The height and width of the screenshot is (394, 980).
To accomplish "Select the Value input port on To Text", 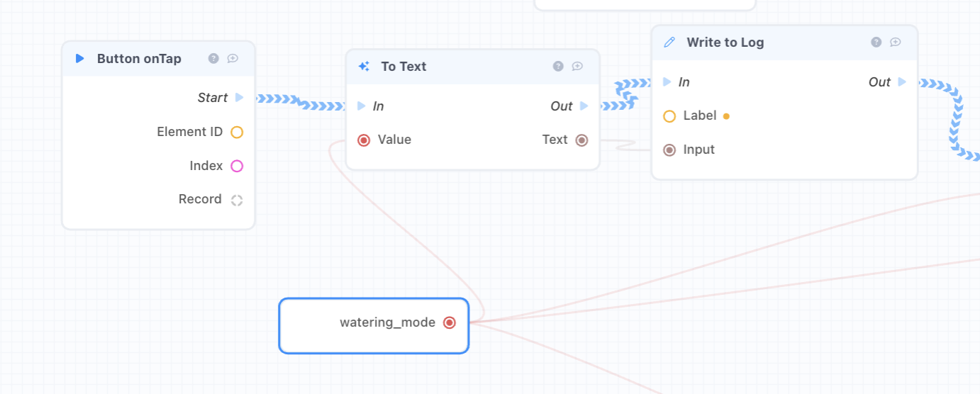I will [364, 140].
